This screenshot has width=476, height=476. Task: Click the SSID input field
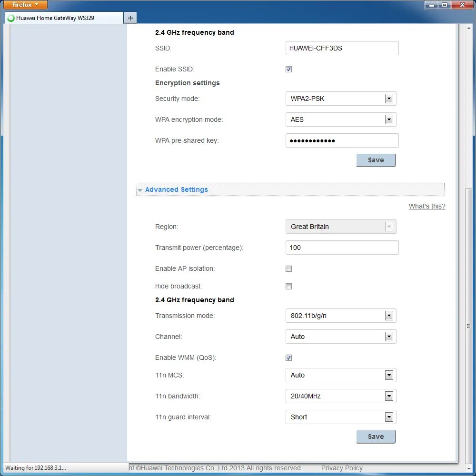[342, 48]
